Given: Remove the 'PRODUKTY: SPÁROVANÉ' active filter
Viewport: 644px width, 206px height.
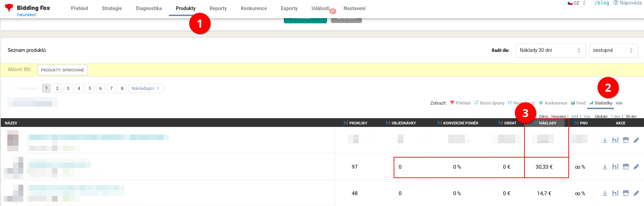Looking at the screenshot, I should tap(62, 70).
